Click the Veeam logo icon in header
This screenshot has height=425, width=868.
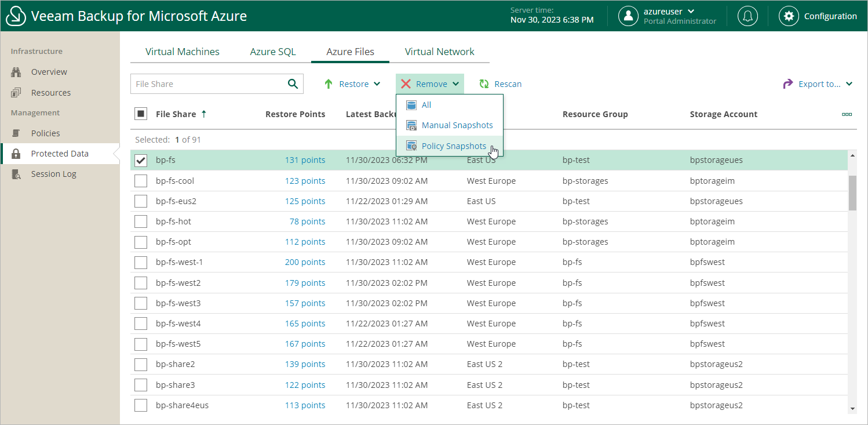16,16
